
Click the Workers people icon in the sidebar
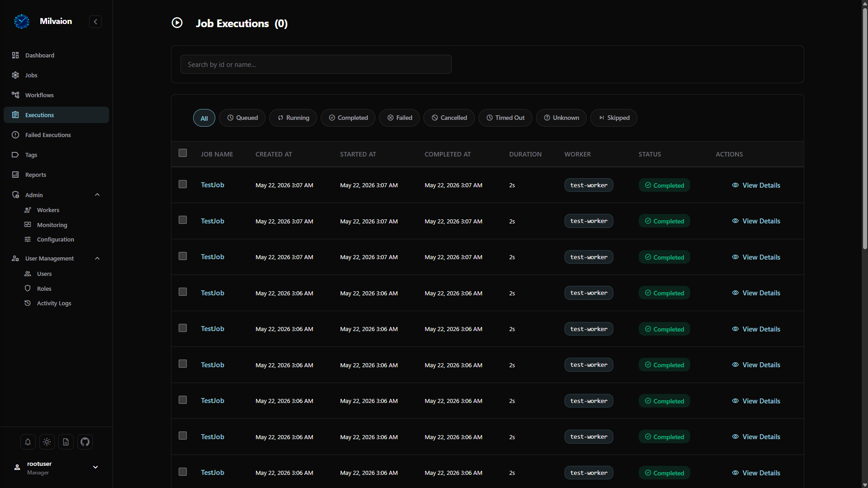coord(28,210)
